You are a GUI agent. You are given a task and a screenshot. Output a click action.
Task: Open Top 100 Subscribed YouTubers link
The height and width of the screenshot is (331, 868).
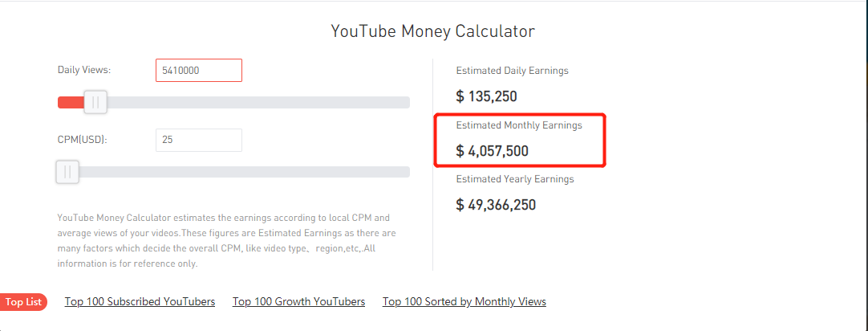point(140,301)
